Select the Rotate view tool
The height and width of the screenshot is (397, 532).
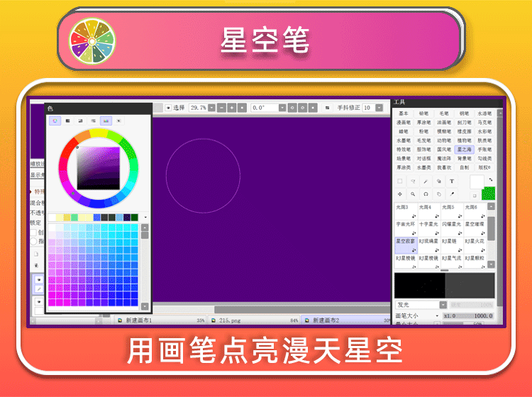point(426,194)
